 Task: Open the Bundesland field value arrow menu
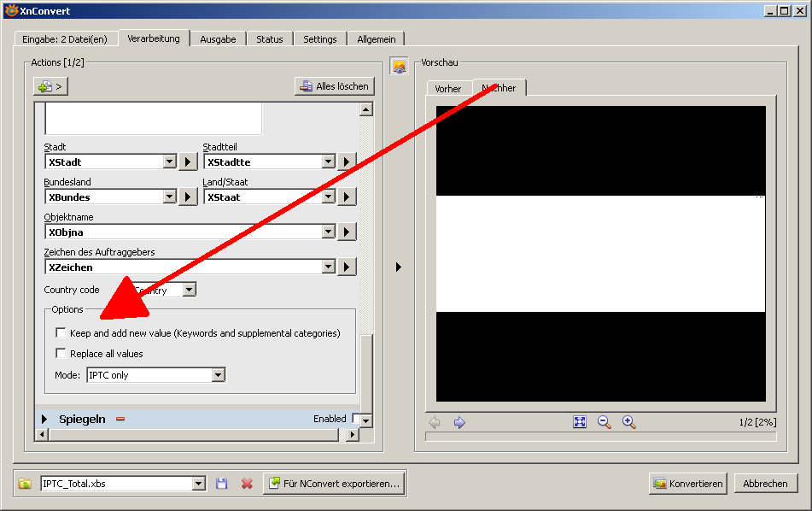click(x=188, y=197)
